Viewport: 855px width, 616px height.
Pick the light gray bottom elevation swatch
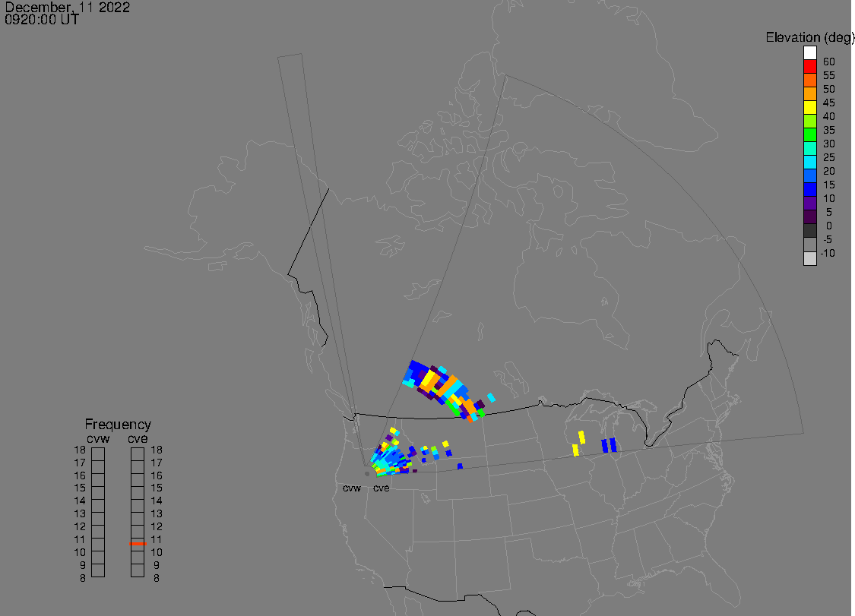pos(810,258)
